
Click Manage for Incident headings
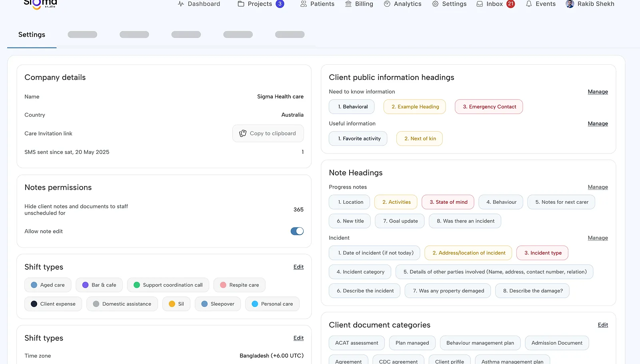click(x=598, y=238)
